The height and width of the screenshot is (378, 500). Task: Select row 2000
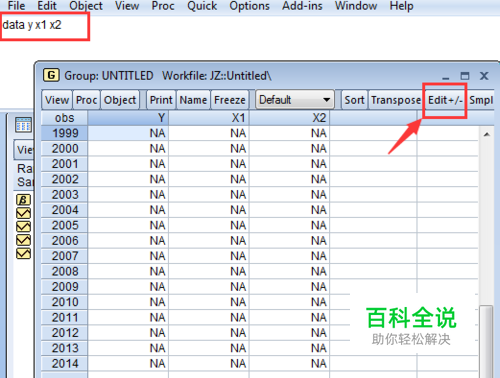(64, 148)
